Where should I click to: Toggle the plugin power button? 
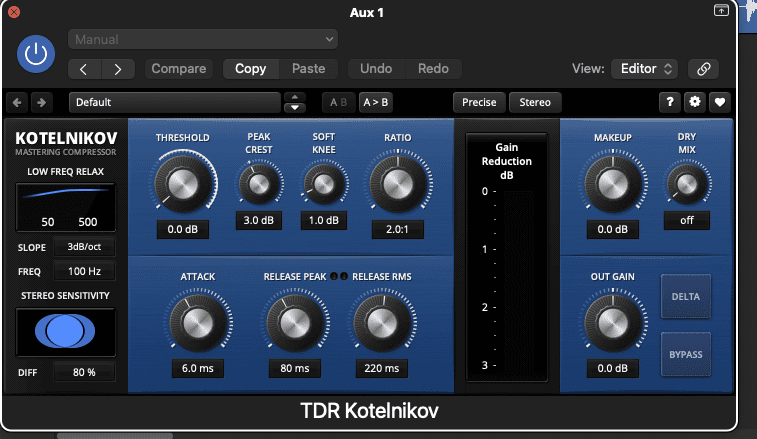click(36, 54)
